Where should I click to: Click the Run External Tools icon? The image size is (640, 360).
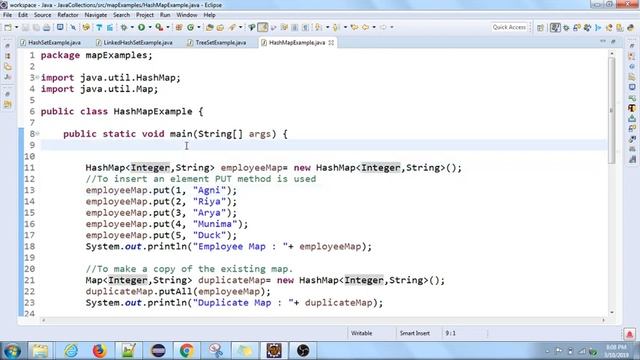pyautogui.click(x=159, y=27)
